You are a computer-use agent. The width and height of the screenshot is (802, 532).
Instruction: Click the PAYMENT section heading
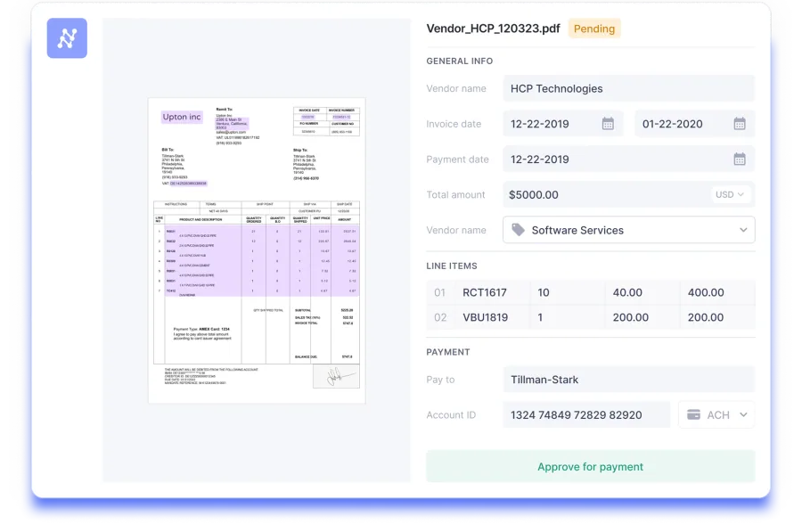[x=448, y=352]
